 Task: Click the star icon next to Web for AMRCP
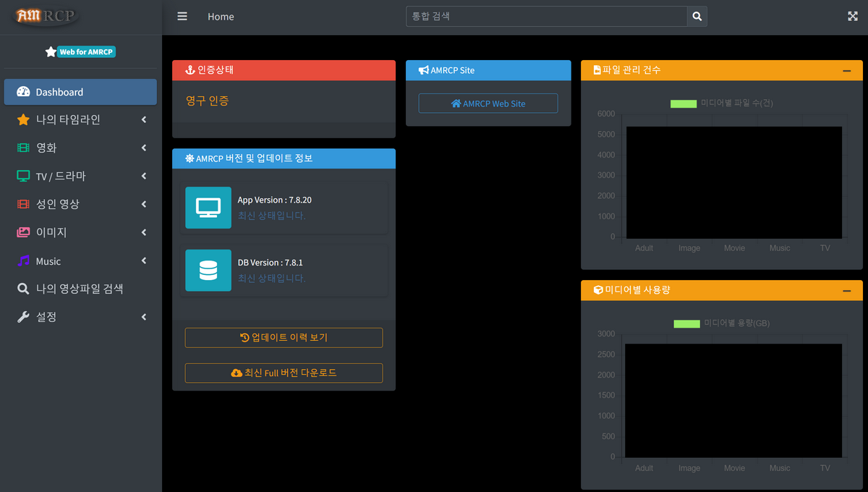click(x=51, y=52)
